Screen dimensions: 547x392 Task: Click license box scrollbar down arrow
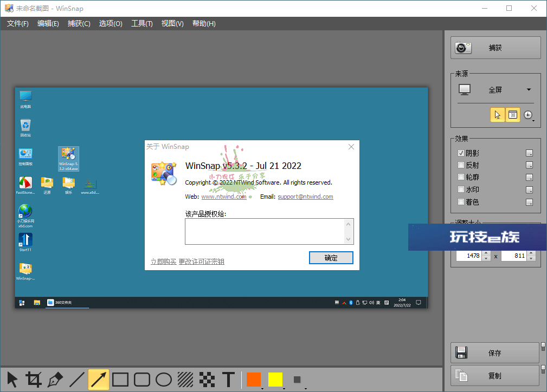click(348, 239)
